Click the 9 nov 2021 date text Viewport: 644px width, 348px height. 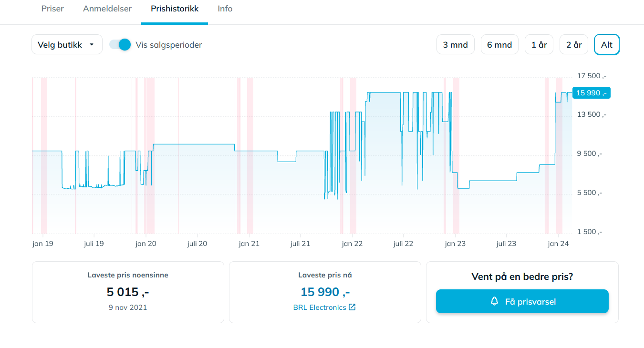click(x=128, y=307)
